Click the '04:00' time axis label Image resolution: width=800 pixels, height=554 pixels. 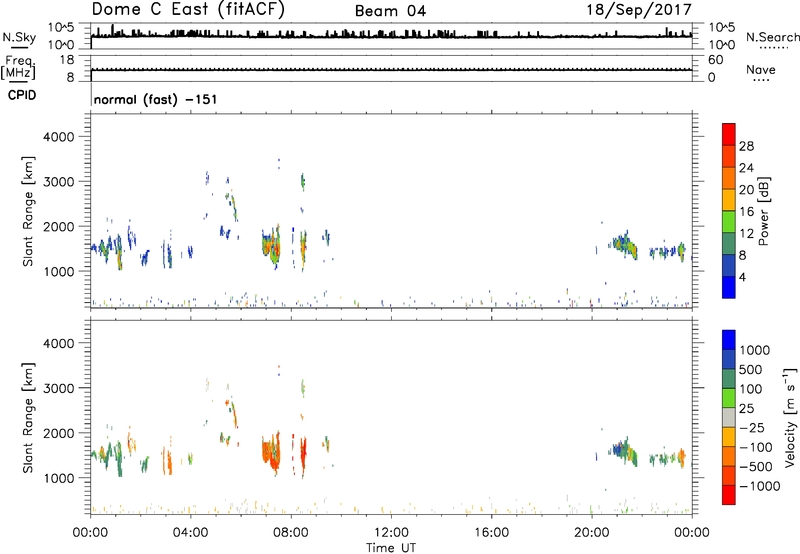point(190,533)
